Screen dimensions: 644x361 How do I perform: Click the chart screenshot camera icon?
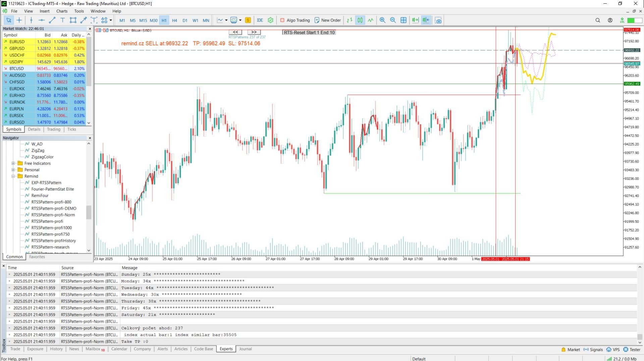pos(438,20)
